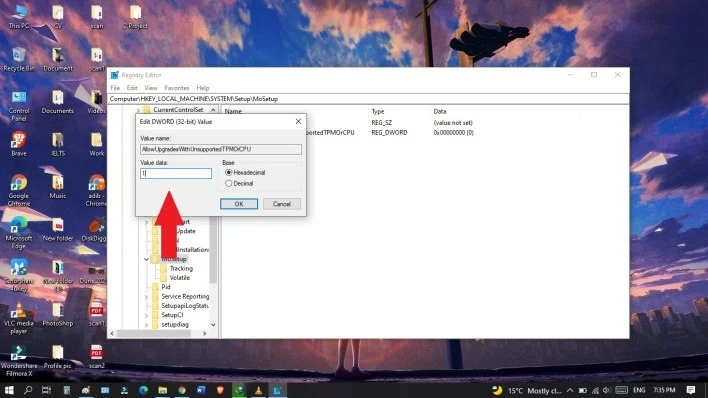Image resolution: width=708 pixels, height=398 pixels.
Task: Select the IELTS folder on desktop
Action: click(58, 144)
